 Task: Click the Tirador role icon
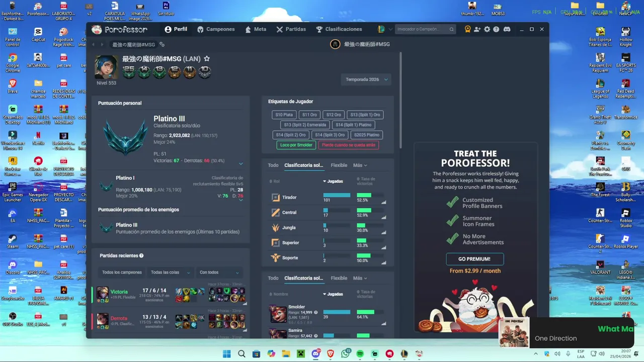pyautogui.click(x=275, y=197)
